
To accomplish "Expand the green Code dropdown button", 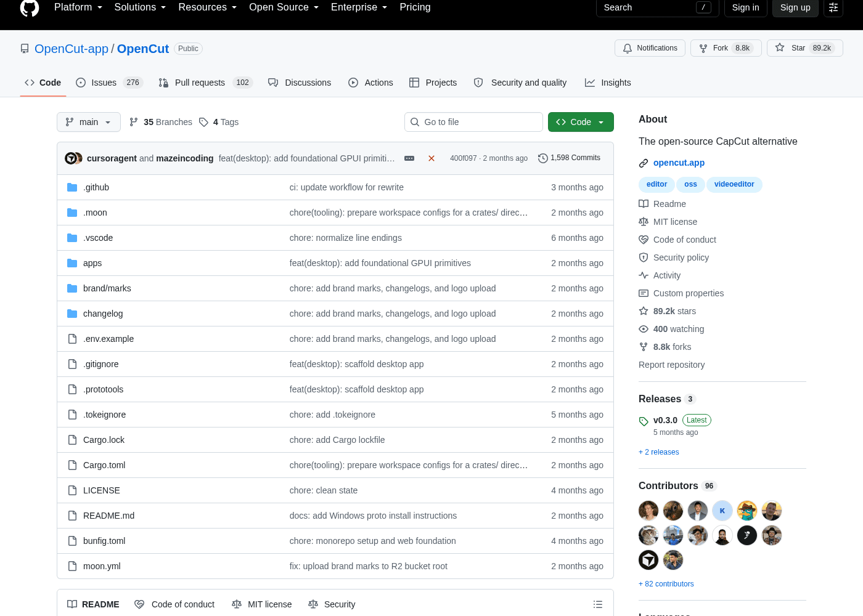I will pyautogui.click(x=581, y=122).
